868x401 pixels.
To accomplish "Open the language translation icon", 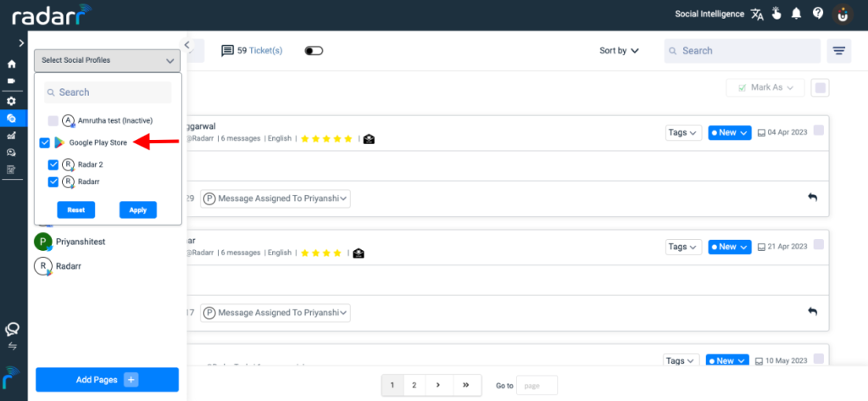I will coord(757,14).
